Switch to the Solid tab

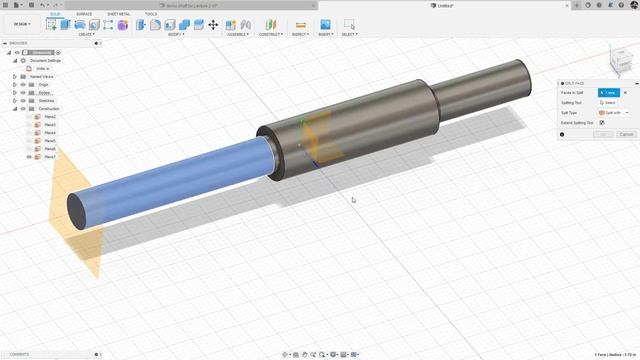(x=55, y=14)
